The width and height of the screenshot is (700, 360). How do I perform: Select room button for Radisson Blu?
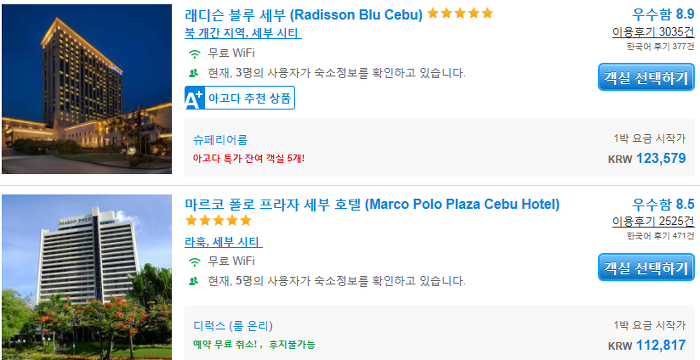(x=646, y=77)
